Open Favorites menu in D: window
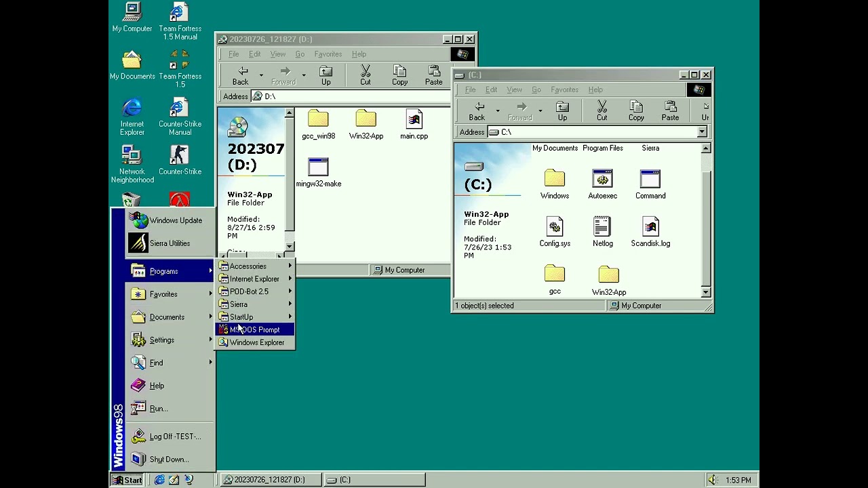This screenshot has height=488, width=868. point(328,54)
